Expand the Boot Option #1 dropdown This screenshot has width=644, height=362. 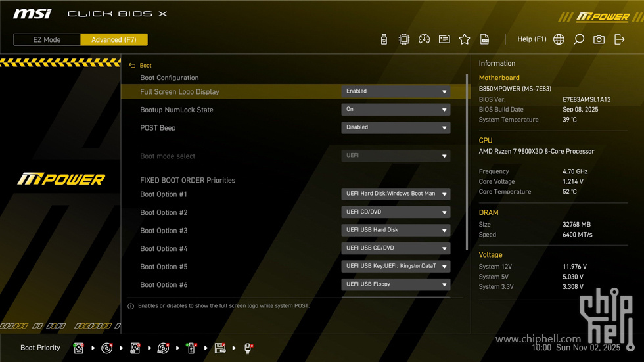396,194
